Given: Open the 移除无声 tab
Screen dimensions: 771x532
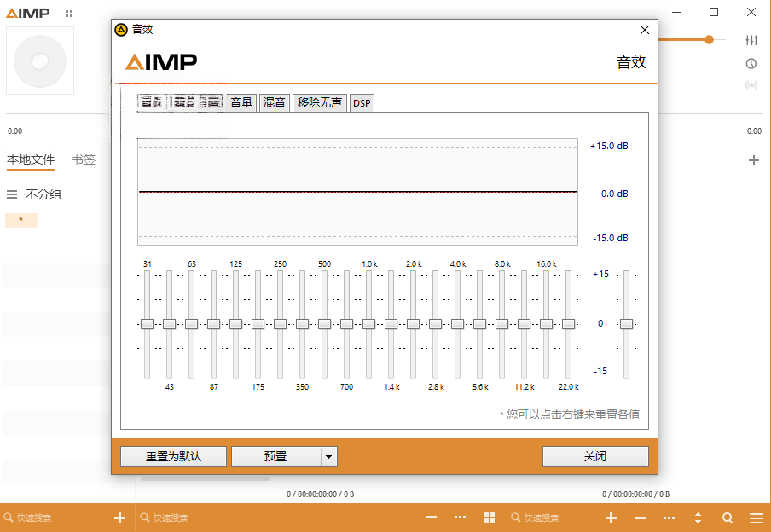Looking at the screenshot, I should (x=320, y=103).
